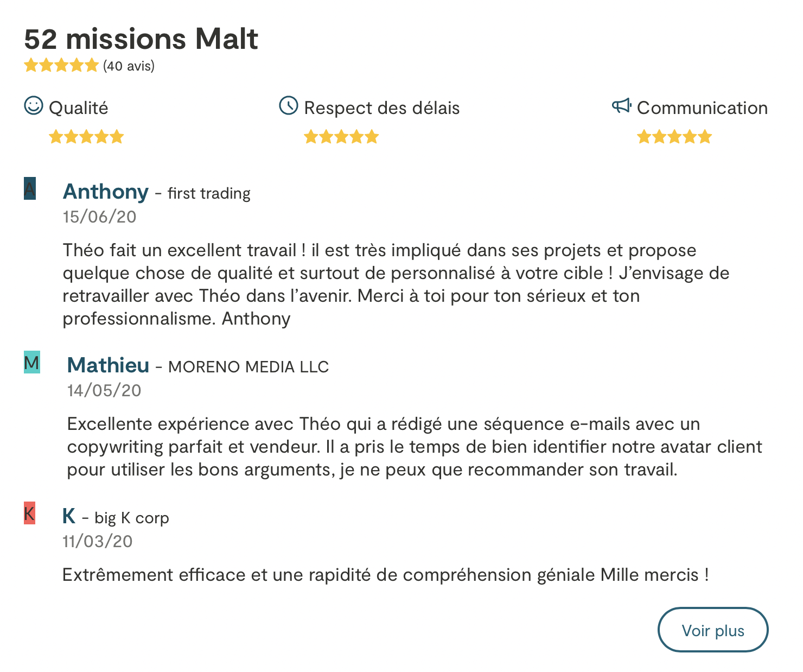
Task: Click the overall five-star rating under the title
Action: (61, 66)
